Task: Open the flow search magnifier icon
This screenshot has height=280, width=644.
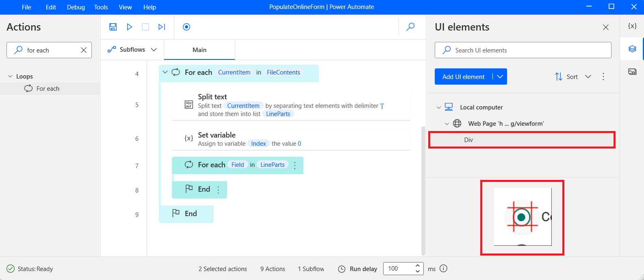Action: [411, 27]
